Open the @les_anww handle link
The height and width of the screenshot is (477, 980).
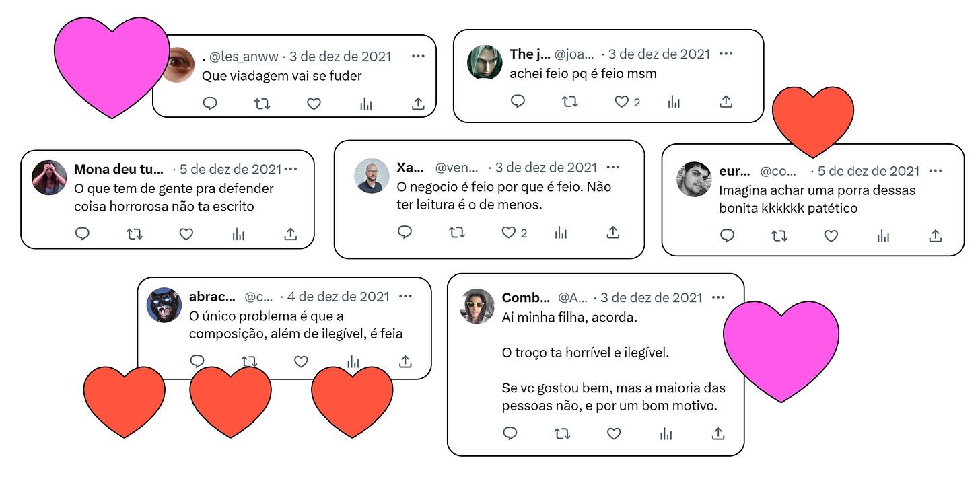(244, 57)
